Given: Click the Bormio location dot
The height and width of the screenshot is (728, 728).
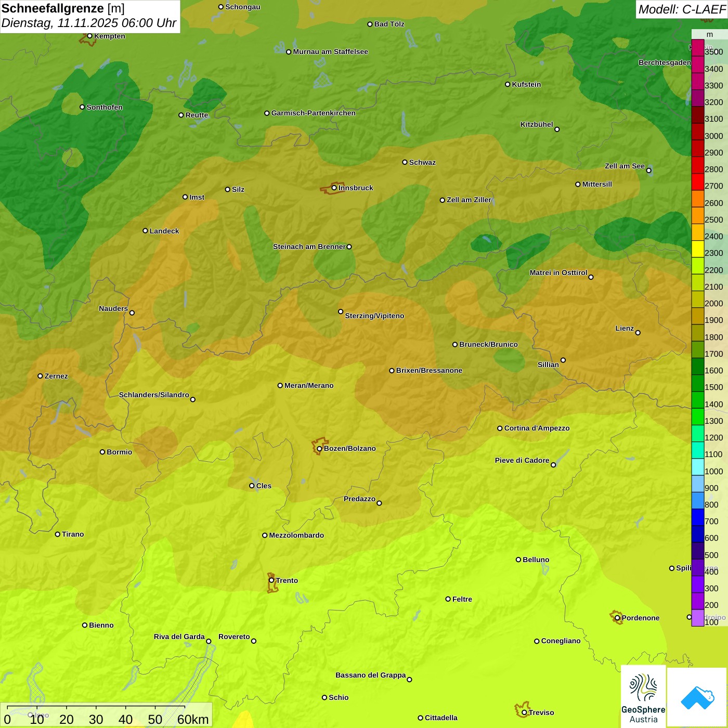Looking at the screenshot, I should [x=102, y=452].
